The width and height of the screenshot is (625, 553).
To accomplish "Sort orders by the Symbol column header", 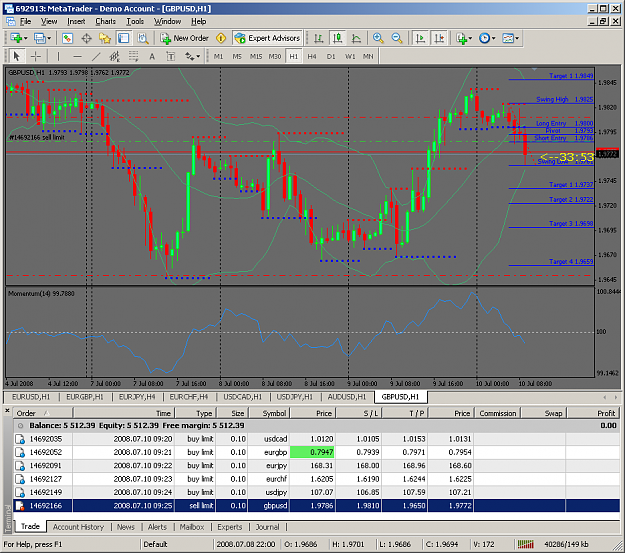I will 269,413.
